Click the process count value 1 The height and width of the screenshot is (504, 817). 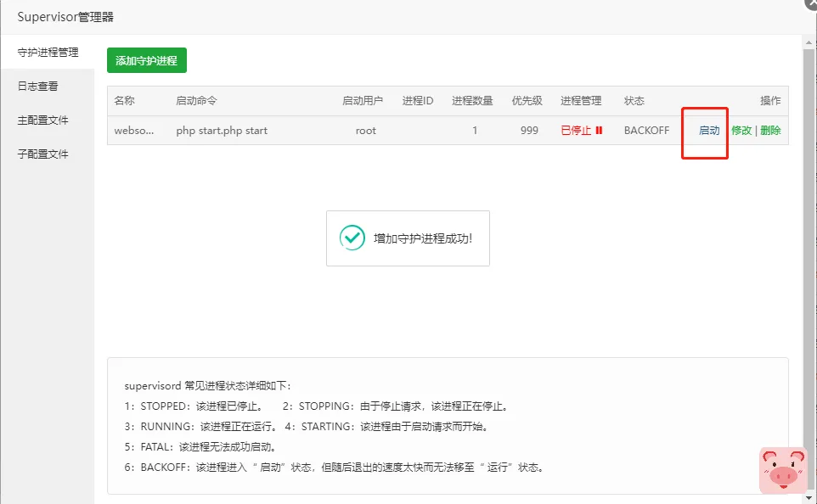(475, 130)
